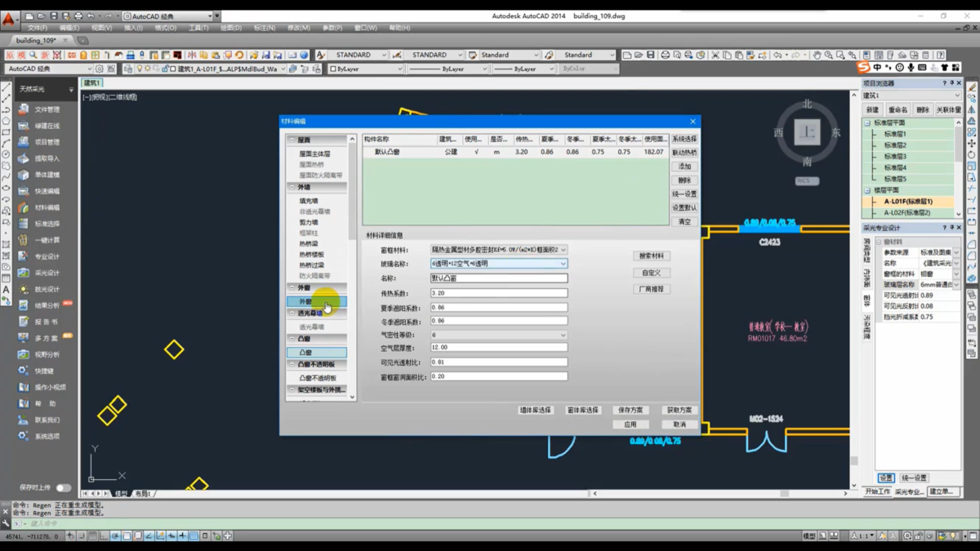Click the 保存方案 button
This screenshot has width=980, height=551.
(630, 410)
